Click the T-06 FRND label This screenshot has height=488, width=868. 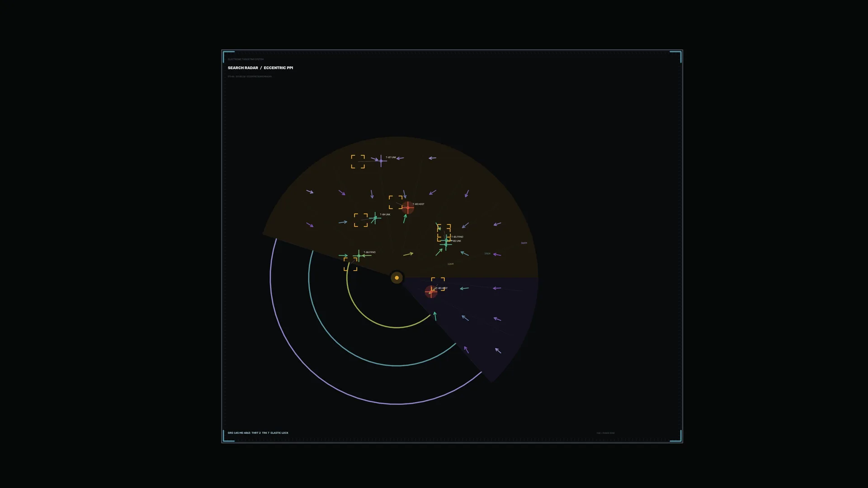[370, 252]
